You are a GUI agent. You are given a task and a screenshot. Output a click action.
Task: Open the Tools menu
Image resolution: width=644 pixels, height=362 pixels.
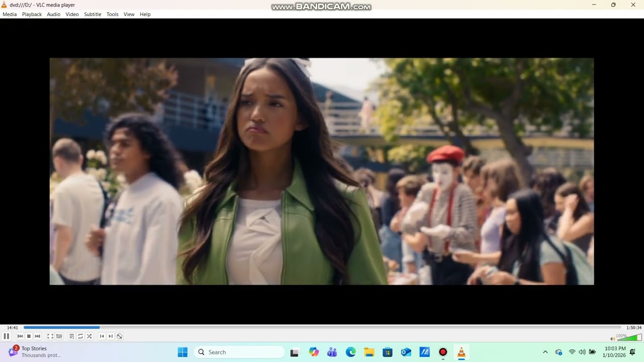click(112, 14)
